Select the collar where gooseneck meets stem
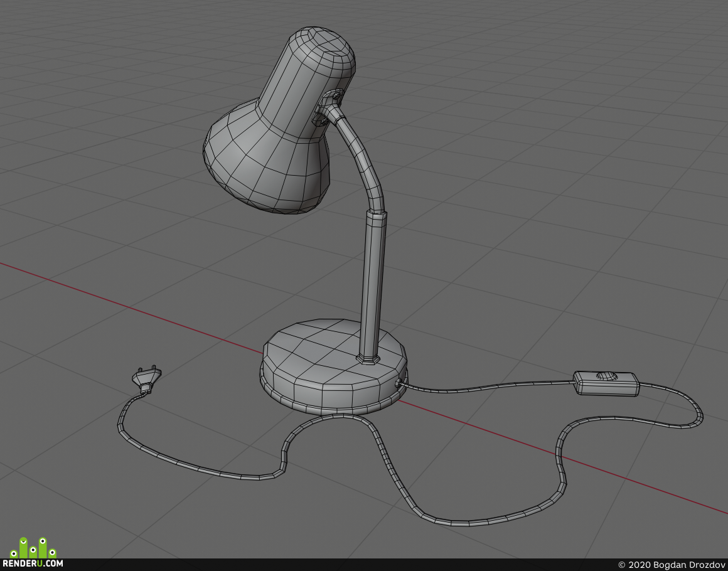Screen dimensions: 728x571 376,215
